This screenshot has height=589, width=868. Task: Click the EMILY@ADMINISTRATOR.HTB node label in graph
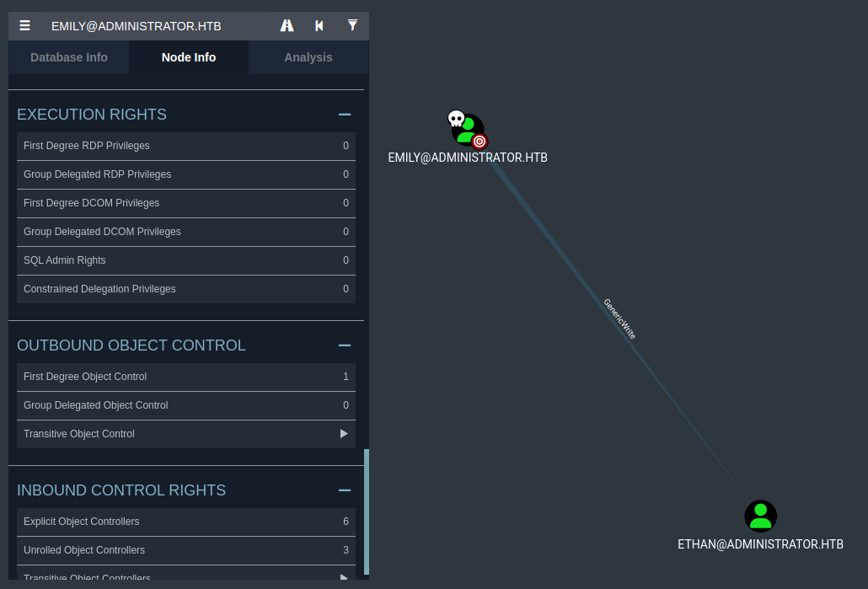[x=468, y=158]
